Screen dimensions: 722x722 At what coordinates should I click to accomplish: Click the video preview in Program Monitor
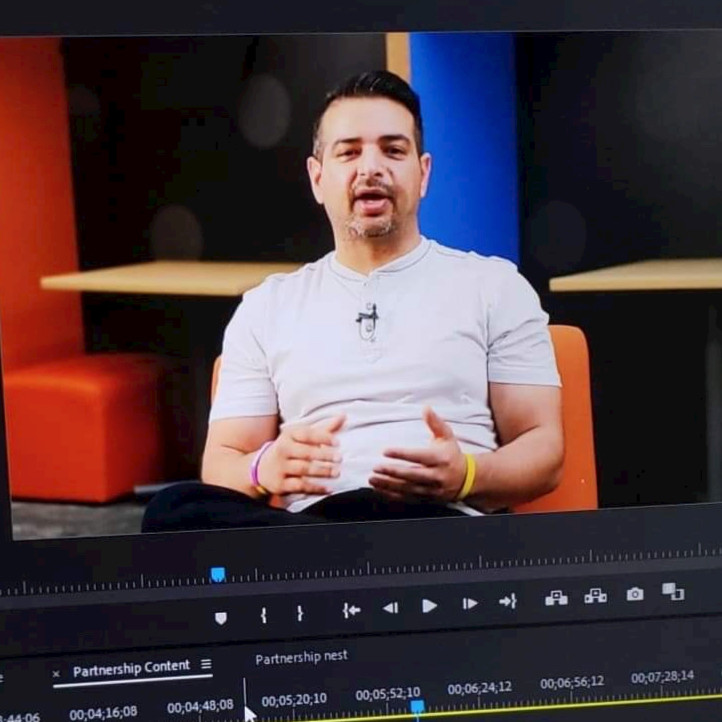click(x=360, y=280)
